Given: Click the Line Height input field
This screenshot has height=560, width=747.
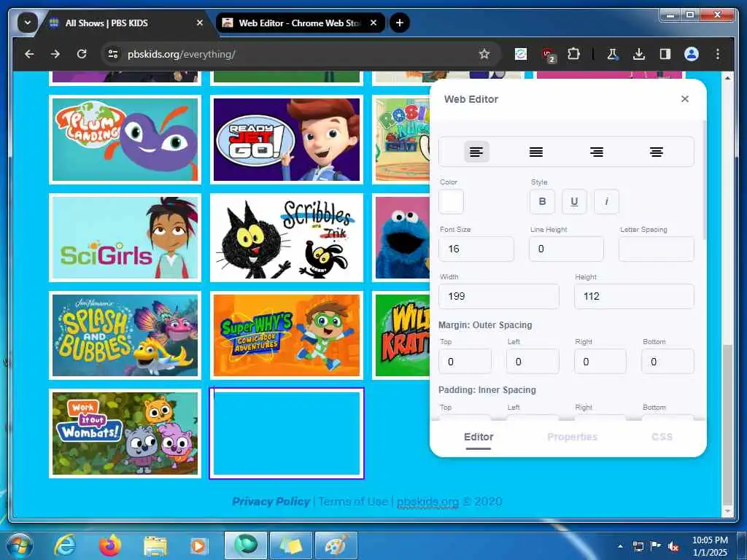Looking at the screenshot, I should (566, 249).
